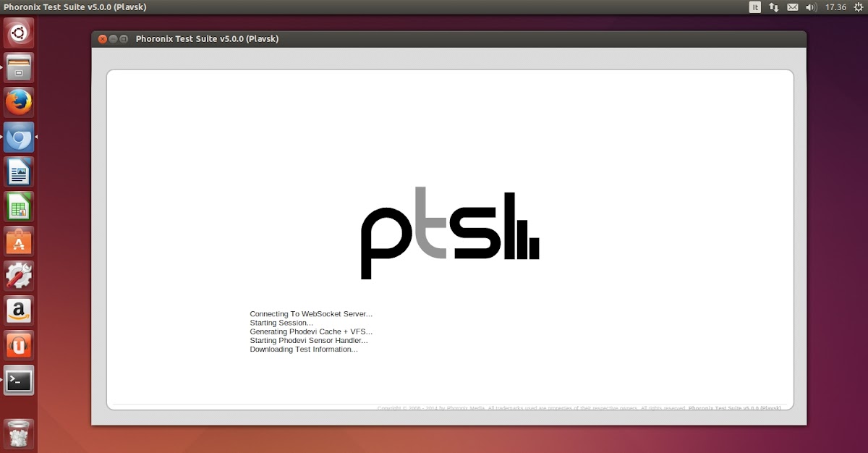This screenshot has width=868, height=453.
Task: Open System Settings gear-and-wrench icon
Action: tap(19, 276)
